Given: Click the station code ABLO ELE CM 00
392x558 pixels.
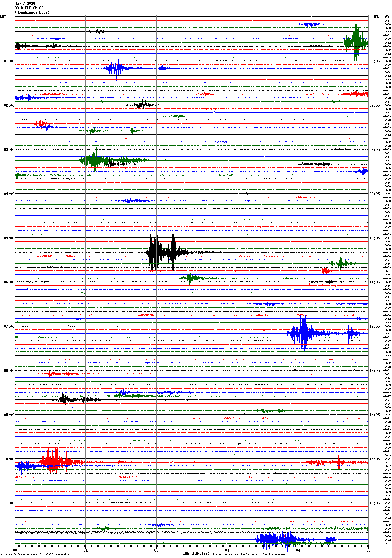Looking at the screenshot, I should click(x=29, y=8).
